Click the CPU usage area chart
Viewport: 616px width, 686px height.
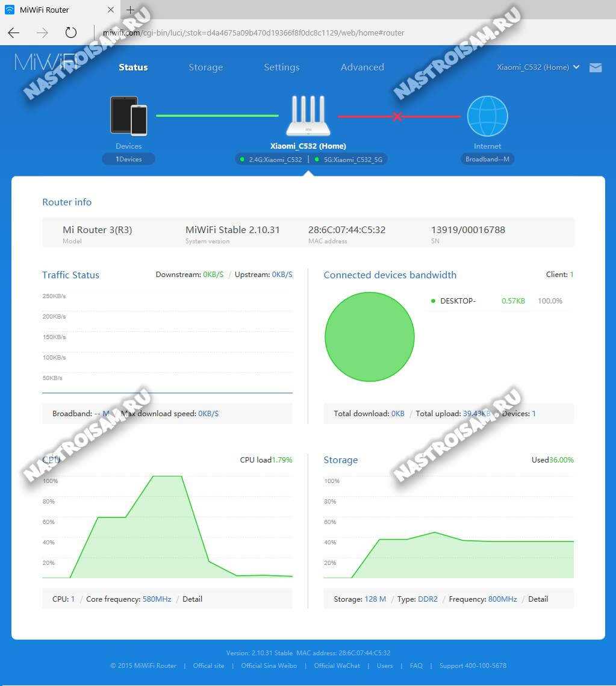(167, 527)
